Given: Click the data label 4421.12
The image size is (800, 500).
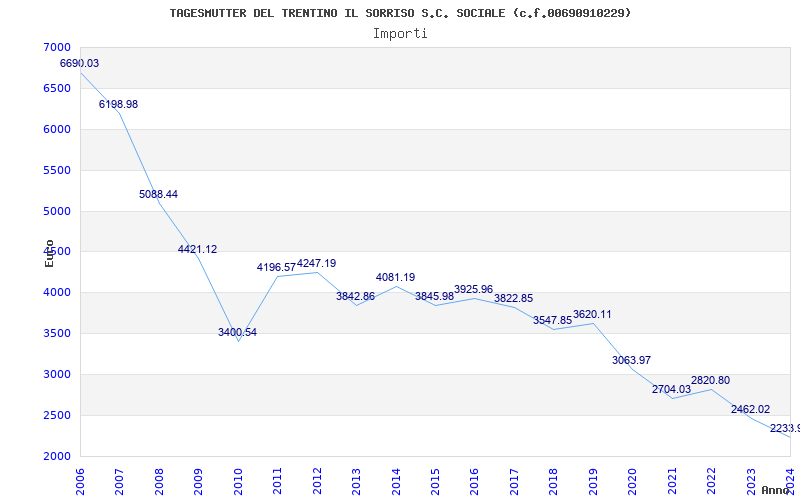Looking at the screenshot, I should (x=197, y=249).
